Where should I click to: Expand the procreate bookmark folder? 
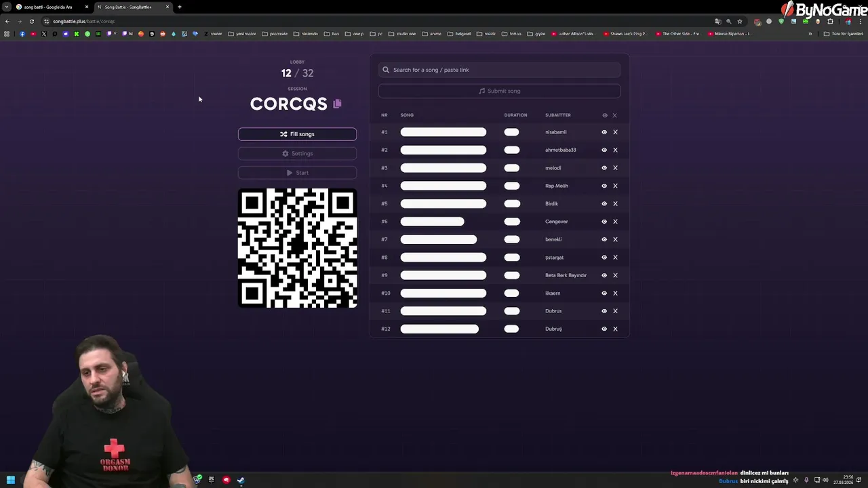275,34
